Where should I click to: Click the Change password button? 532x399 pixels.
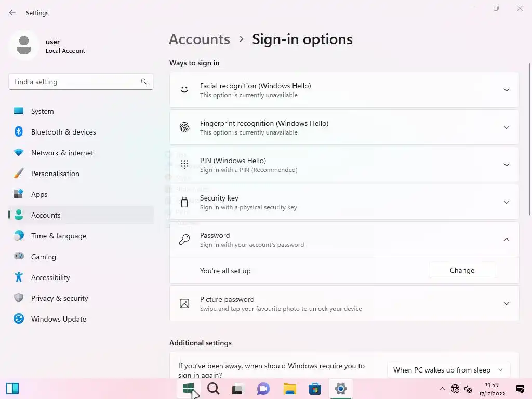[x=462, y=270]
